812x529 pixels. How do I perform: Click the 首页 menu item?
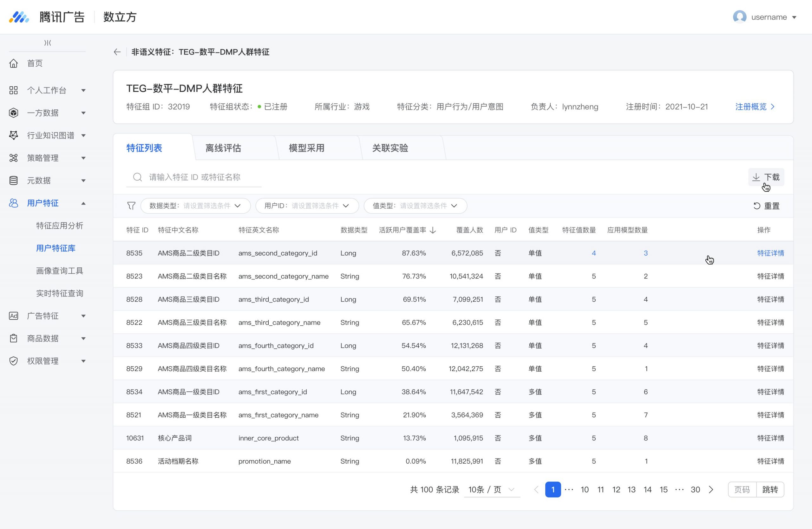35,63
